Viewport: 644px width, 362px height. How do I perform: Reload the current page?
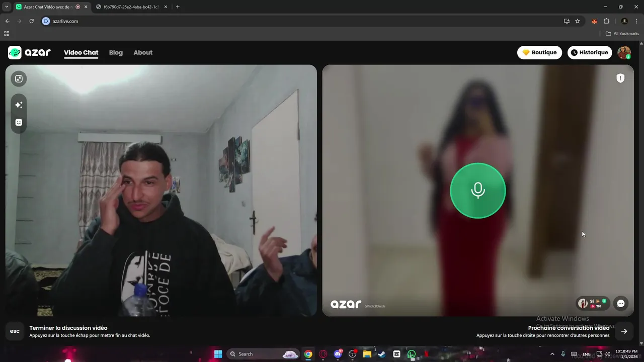click(31, 21)
